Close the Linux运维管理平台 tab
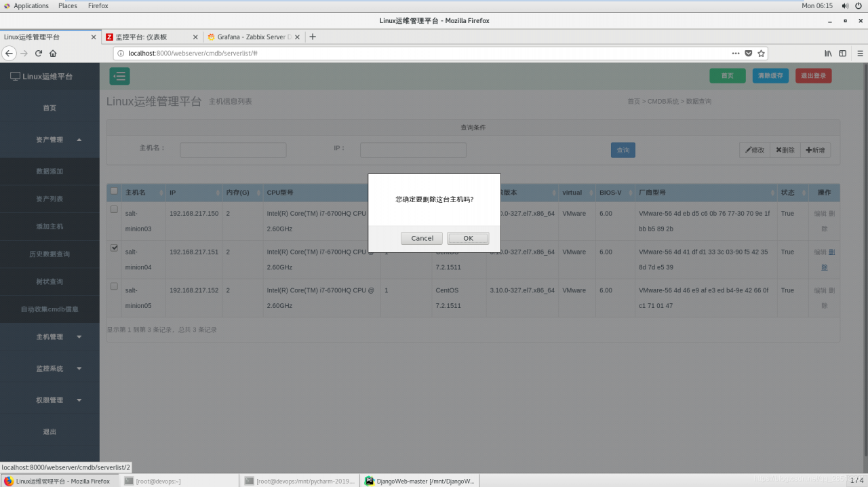The width and height of the screenshot is (868, 487). coord(94,37)
